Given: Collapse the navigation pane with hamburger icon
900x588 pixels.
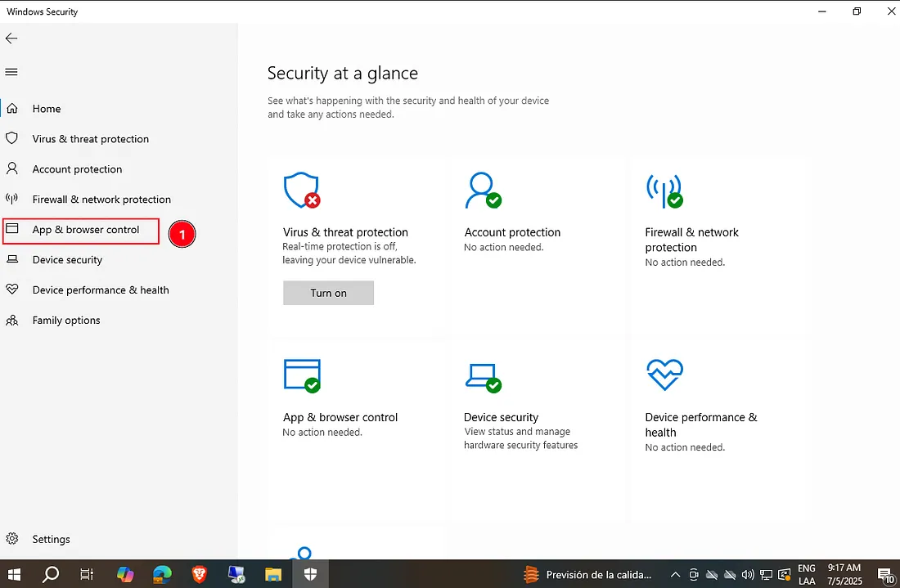Looking at the screenshot, I should point(11,72).
